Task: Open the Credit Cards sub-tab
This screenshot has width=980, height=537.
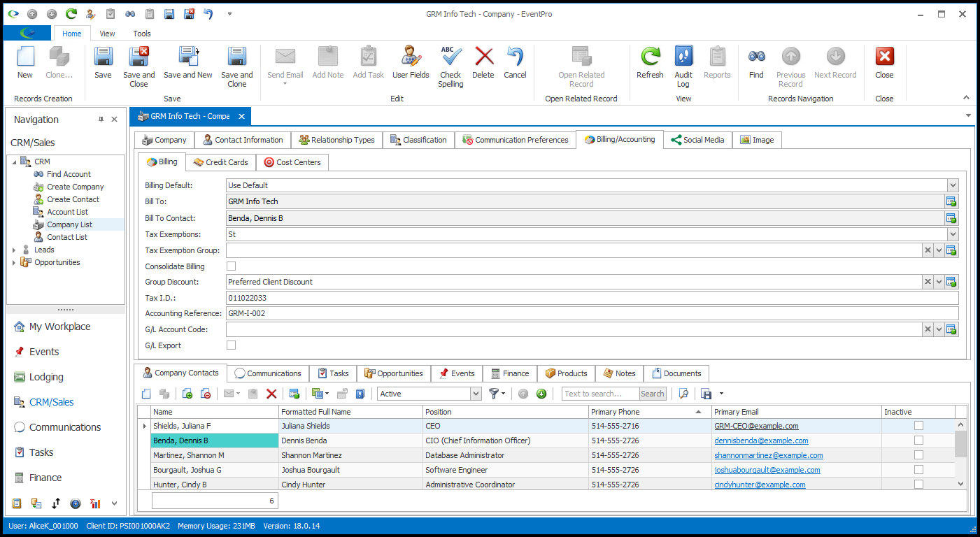Action: (x=220, y=162)
